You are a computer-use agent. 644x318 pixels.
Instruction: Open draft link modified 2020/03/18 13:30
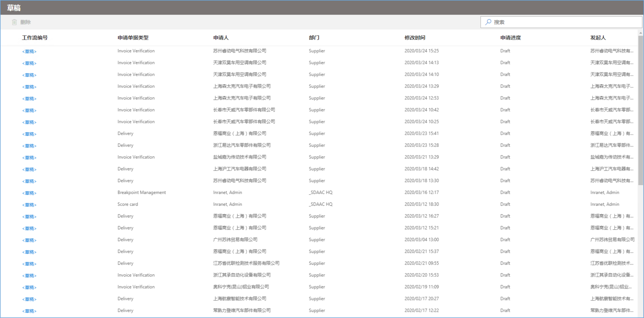(29, 181)
